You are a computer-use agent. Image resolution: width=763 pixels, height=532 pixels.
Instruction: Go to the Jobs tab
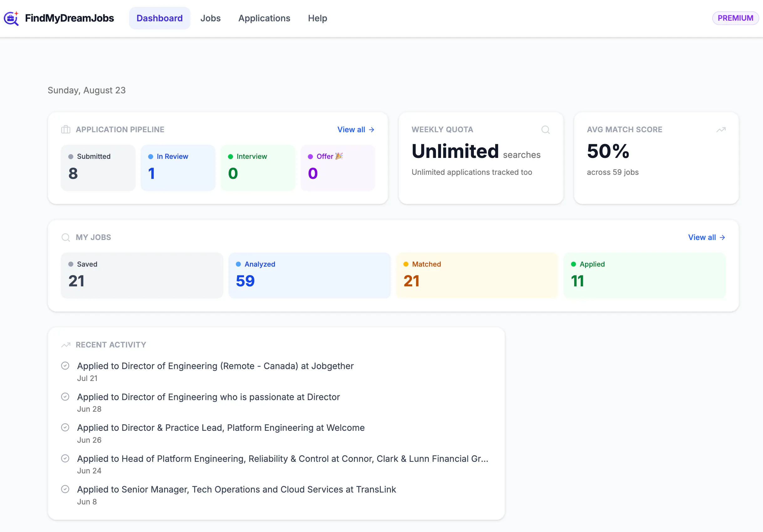[x=210, y=18]
